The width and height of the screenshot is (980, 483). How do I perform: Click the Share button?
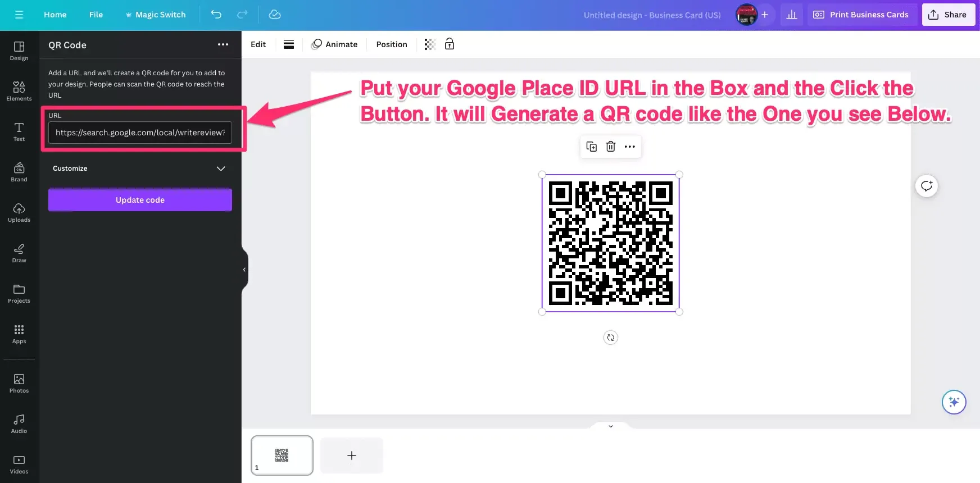947,15
